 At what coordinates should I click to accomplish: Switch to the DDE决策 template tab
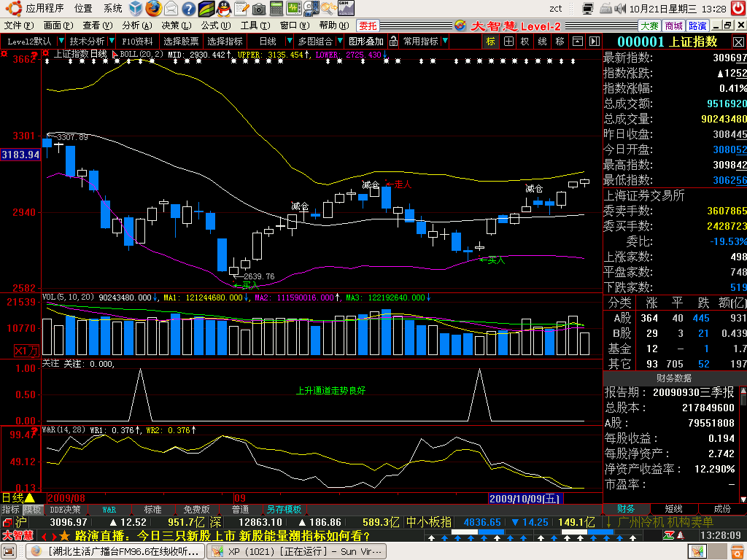pyautogui.click(x=65, y=510)
